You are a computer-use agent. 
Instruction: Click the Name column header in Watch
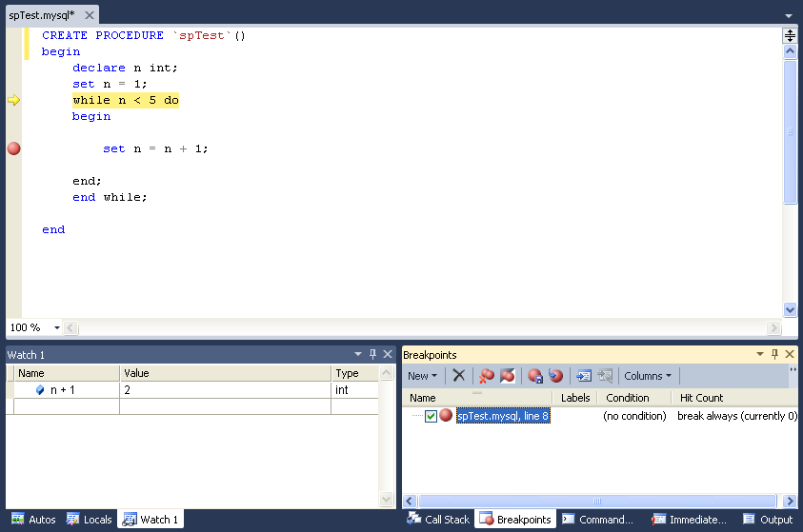67,373
